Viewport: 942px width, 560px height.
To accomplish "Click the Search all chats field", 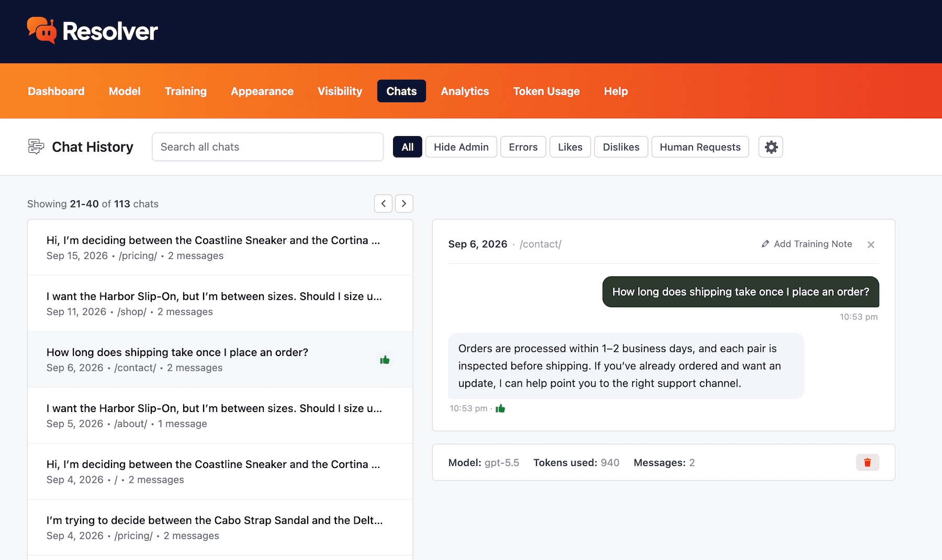I will [x=267, y=147].
